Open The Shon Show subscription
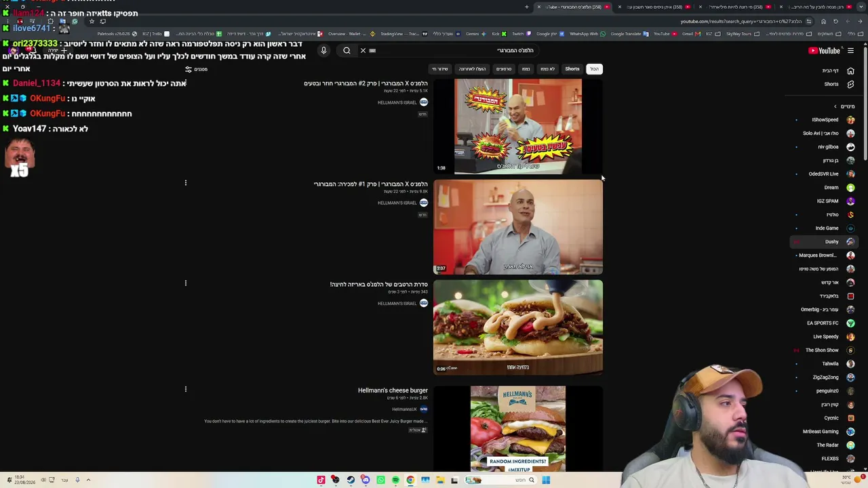The image size is (868, 488). point(825,350)
